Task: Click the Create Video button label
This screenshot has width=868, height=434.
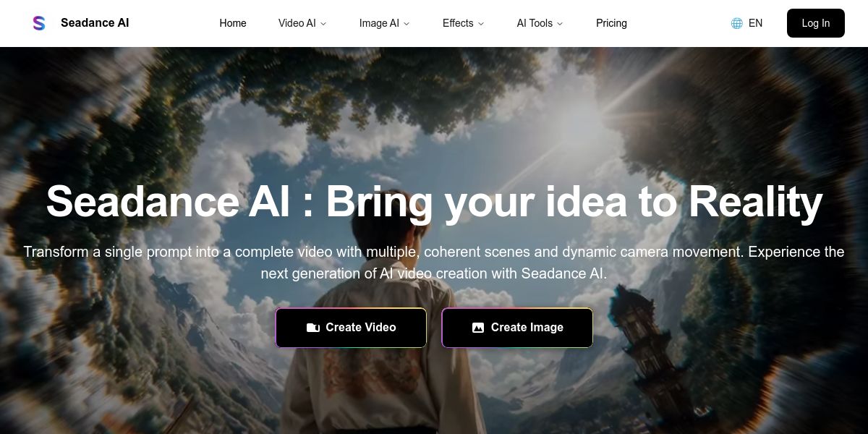Action: [x=361, y=328]
